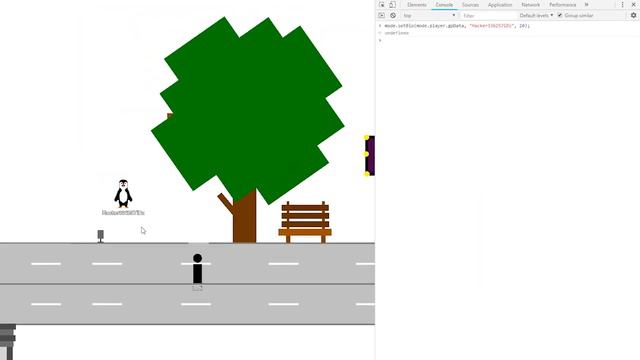Open the top context dropdown
Viewport: 640px width, 360px height.
[429, 16]
